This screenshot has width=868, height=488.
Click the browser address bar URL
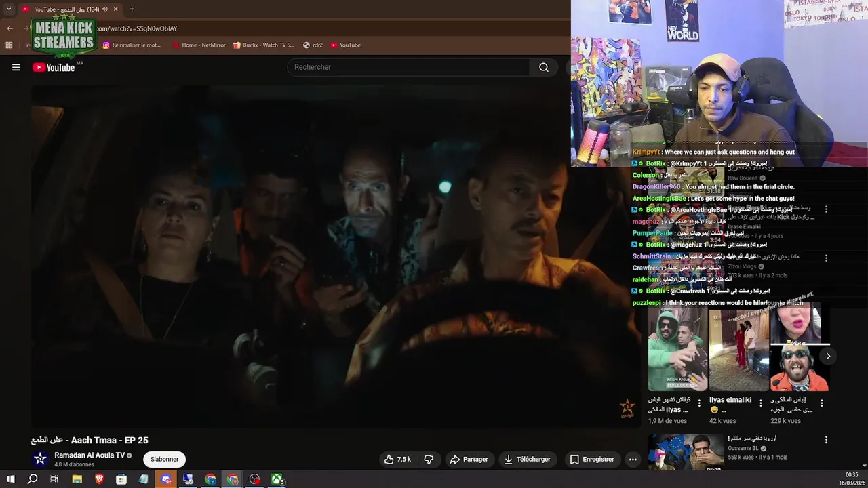(x=136, y=28)
